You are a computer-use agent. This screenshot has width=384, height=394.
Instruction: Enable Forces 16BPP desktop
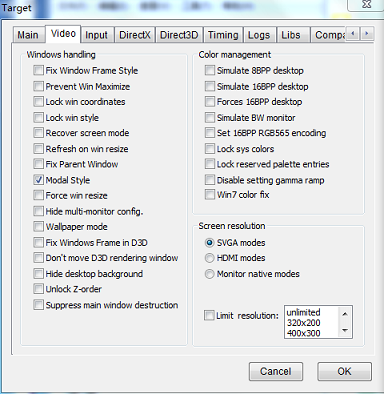coord(209,102)
